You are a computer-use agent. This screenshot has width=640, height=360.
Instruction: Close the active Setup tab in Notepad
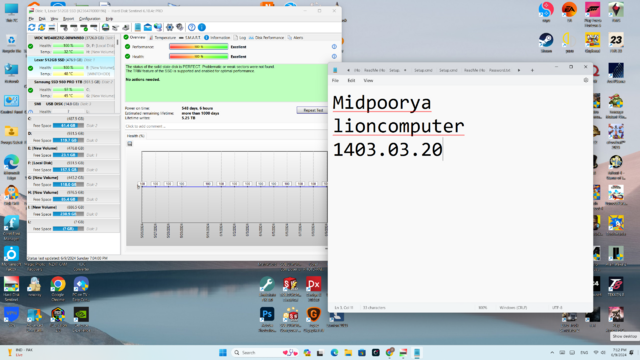click(405, 70)
